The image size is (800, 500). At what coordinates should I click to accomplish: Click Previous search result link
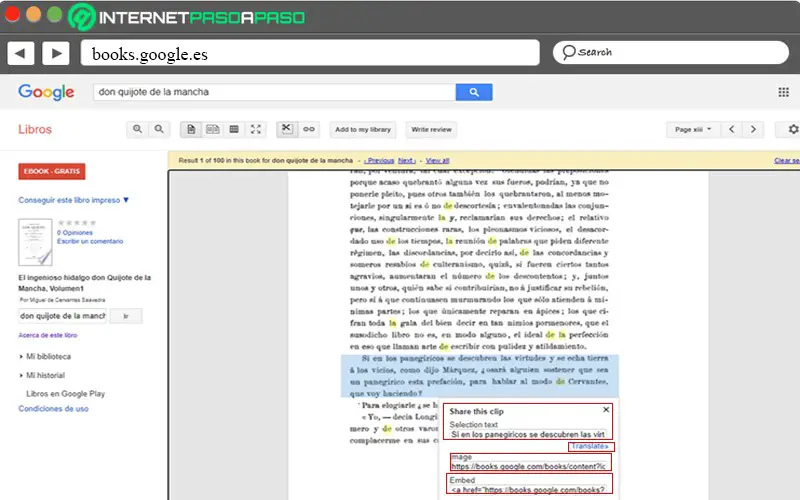pyautogui.click(x=379, y=161)
